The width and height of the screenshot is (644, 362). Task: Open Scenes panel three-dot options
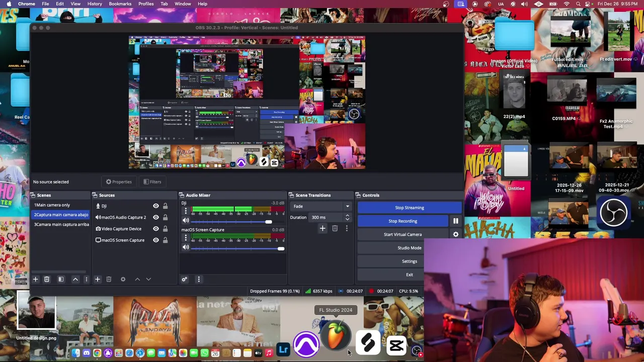tap(86, 279)
